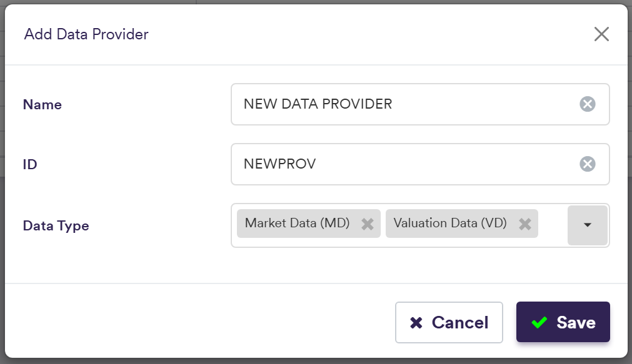Click the ID field label

click(x=30, y=165)
